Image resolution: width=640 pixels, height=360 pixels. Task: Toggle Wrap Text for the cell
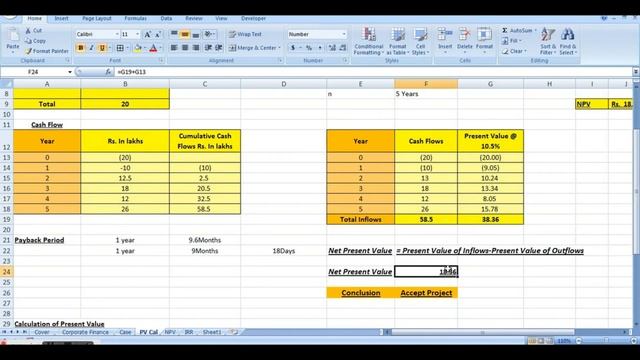tap(245, 34)
